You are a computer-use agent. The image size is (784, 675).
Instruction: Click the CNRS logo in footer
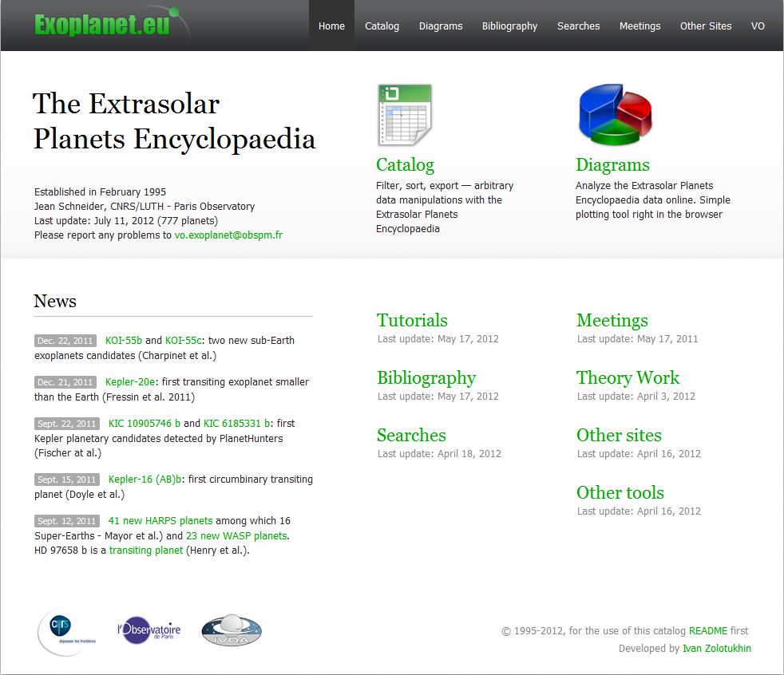[66, 632]
